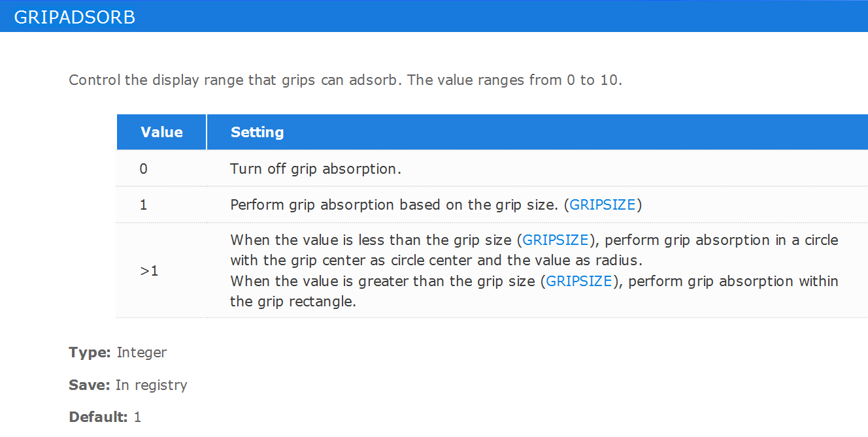868x437 pixels.
Task: Select the value 0 table cell
Action: tap(161, 169)
